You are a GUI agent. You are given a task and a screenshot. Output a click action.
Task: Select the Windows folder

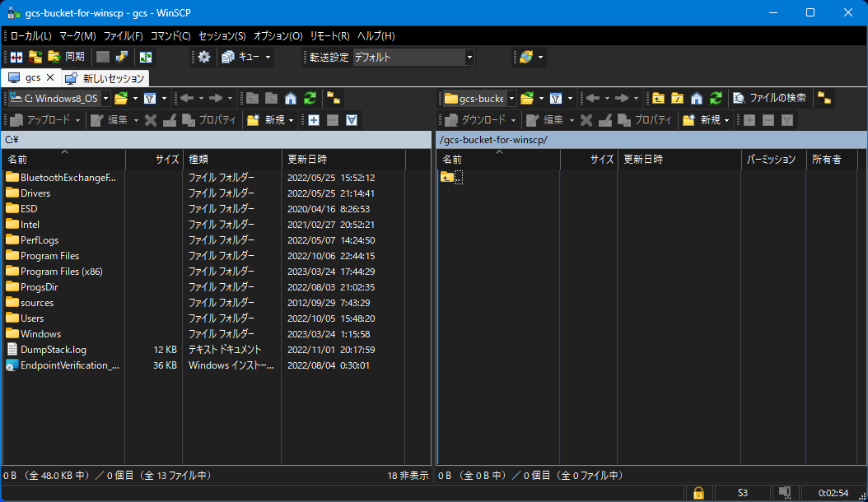pos(40,334)
